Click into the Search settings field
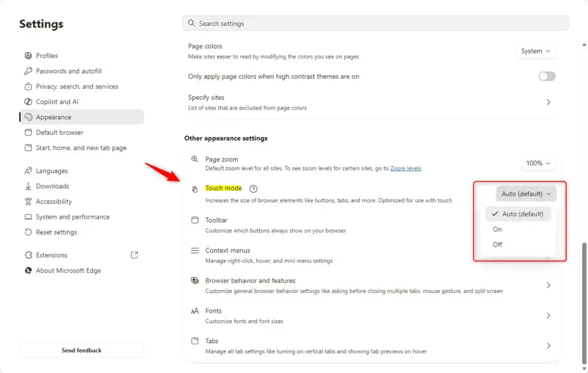The image size is (588, 373). click(376, 24)
